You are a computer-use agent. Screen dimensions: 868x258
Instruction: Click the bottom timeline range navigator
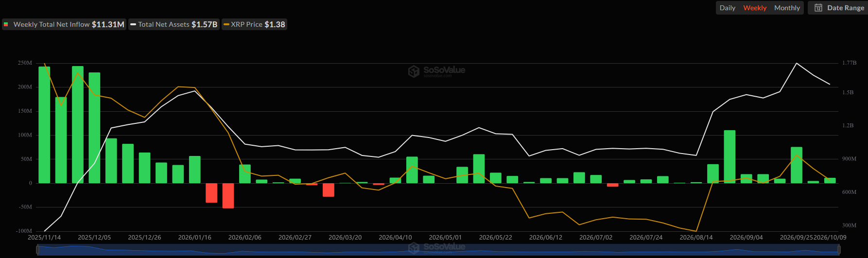(438, 249)
